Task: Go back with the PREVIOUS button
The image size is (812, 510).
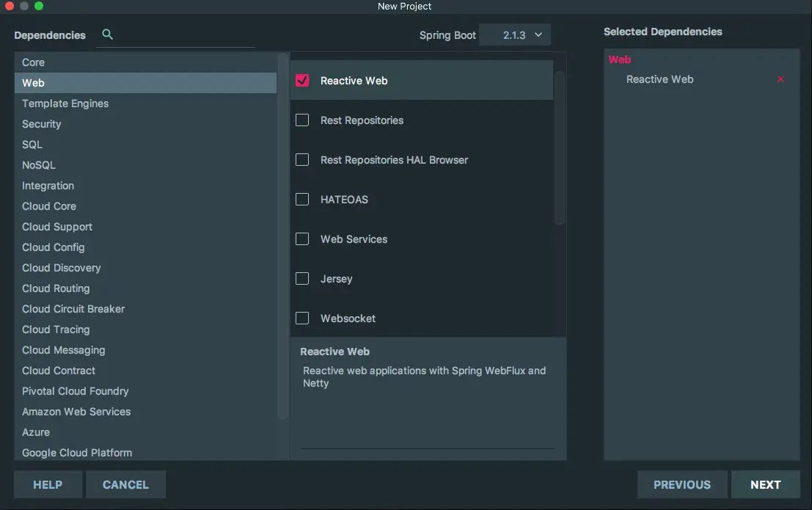Action: [682, 484]
